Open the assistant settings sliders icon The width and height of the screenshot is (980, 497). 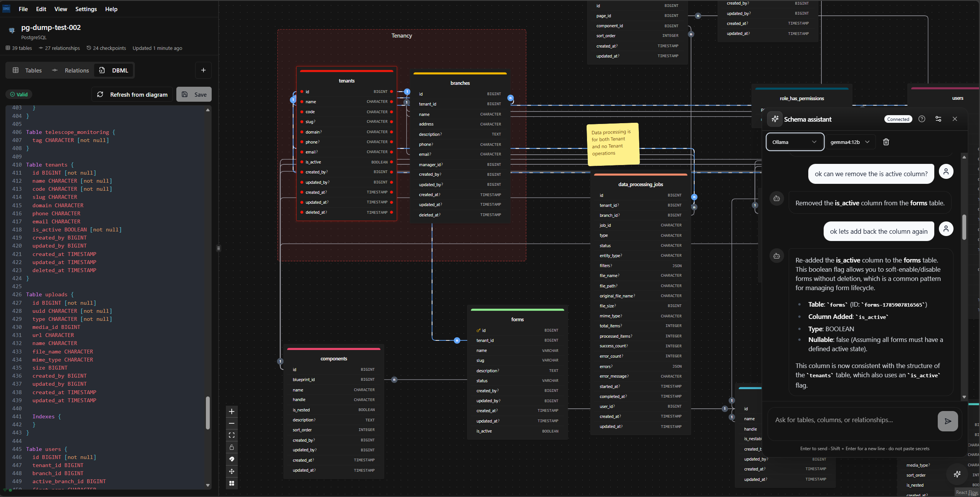click(939, 119)
